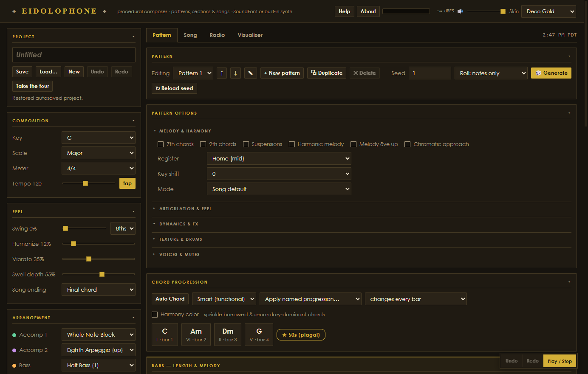
Task: Open the Skin dropdown showing Deco Gold
Action: pyautogui.click(x=548, y=11)
